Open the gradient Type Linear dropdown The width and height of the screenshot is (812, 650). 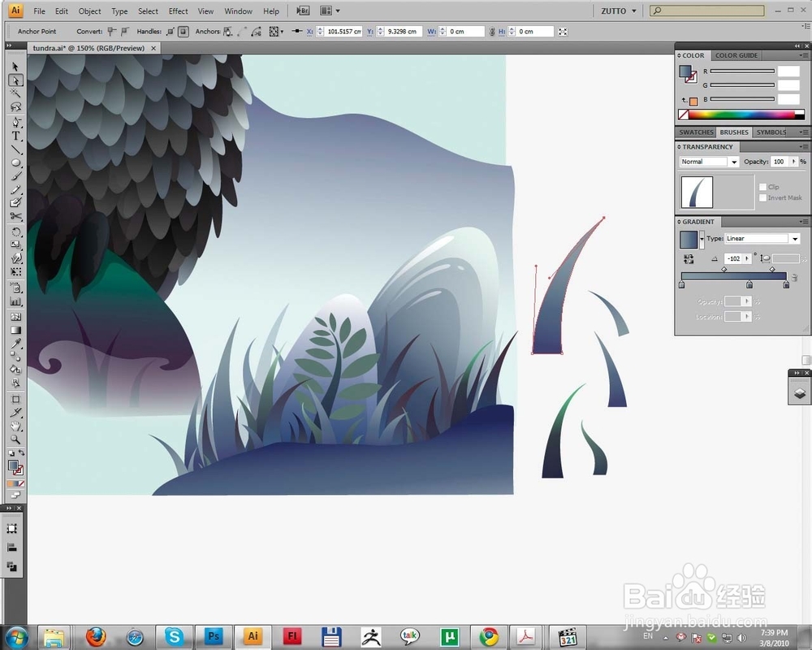tap(762, 238)
